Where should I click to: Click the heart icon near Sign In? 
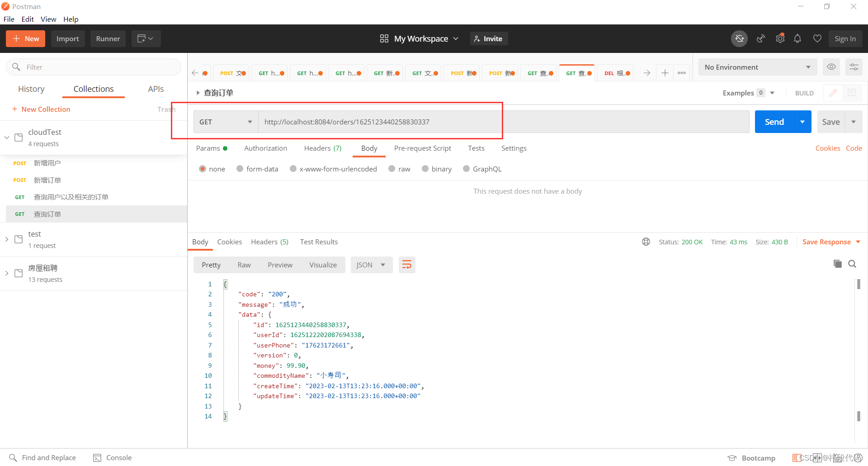pos(817,38)
